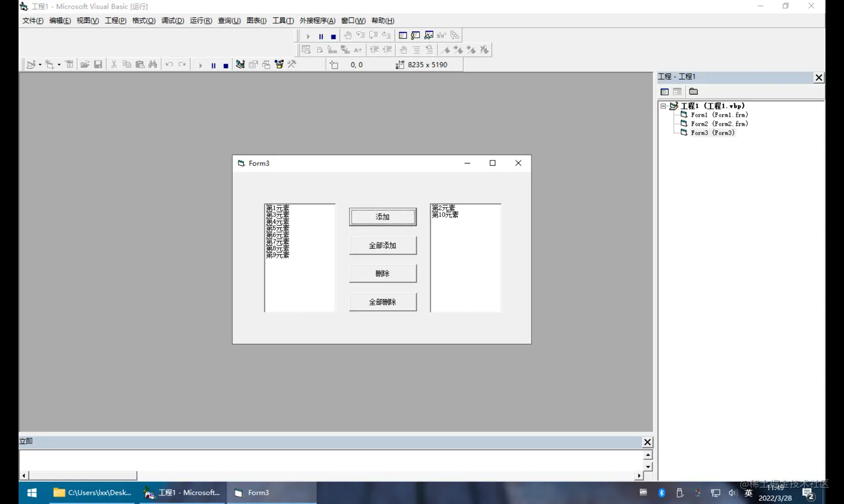
Task: Toggle Bookmark flag icon on Edit toolbar
Action: tap(445, 50)
